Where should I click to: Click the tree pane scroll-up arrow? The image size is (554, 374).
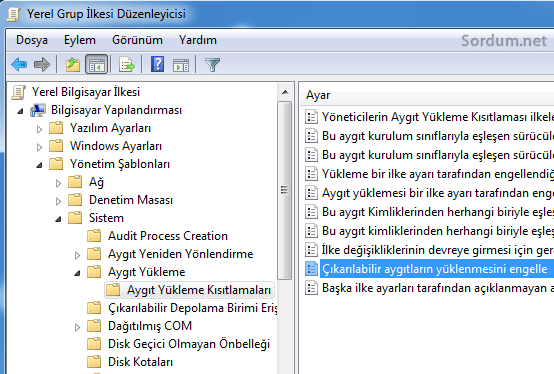tap(285, 93)
